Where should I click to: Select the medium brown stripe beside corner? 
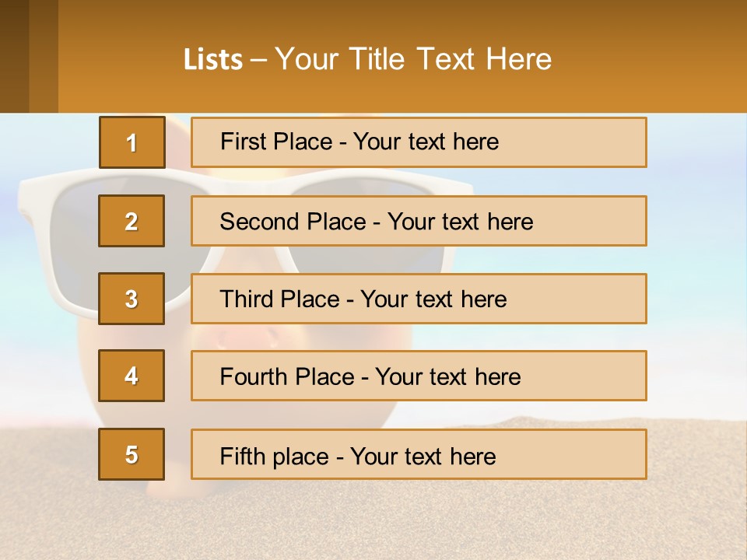pos(44,56)
